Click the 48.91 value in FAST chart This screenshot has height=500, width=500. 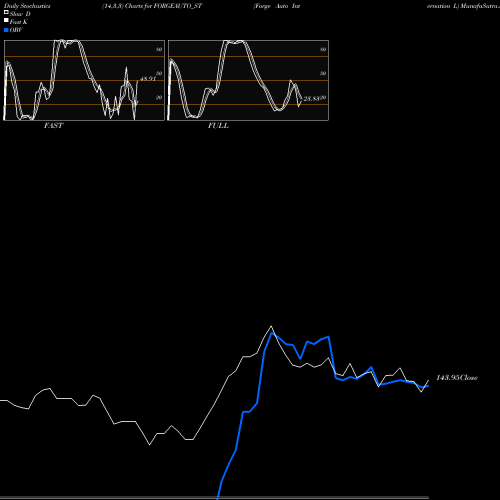pyautogui.click(x=148, y=79)
